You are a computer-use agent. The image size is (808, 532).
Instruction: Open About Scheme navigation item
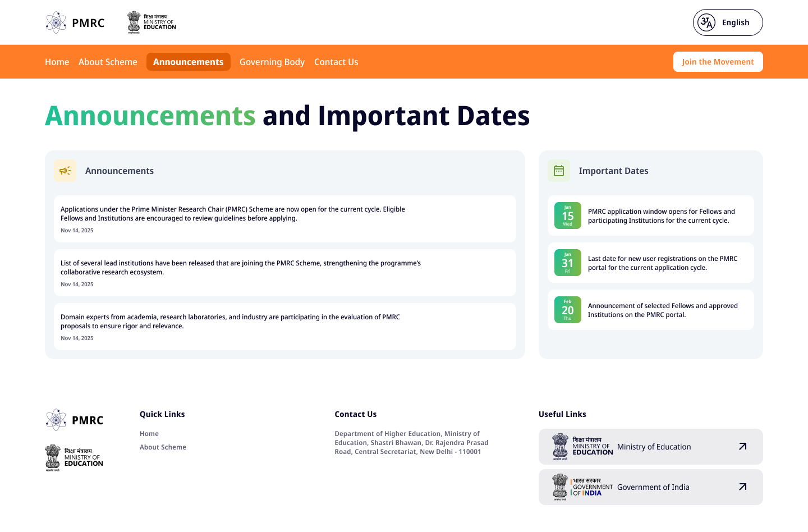[108, 62]
